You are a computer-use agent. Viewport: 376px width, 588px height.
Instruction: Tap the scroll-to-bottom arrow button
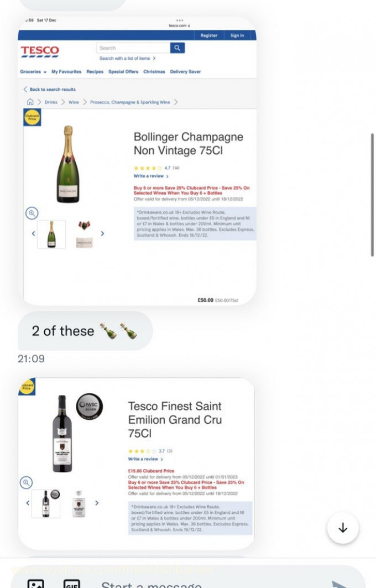tap(343, 528)
